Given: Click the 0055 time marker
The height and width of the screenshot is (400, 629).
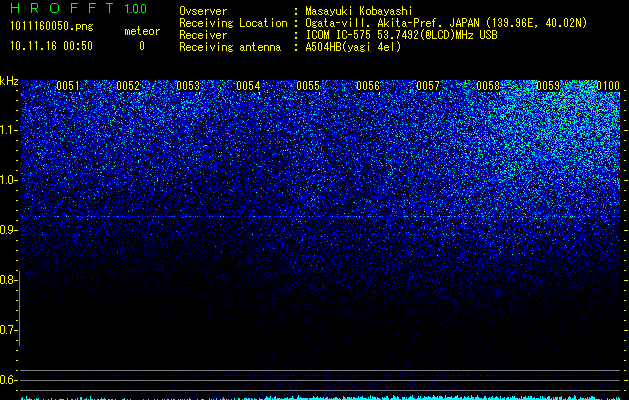Looking at the screenshot, I should [308, 86].
